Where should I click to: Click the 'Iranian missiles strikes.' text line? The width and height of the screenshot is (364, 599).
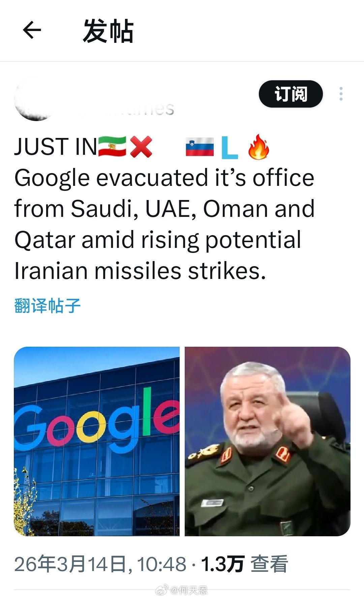point(140,271)
